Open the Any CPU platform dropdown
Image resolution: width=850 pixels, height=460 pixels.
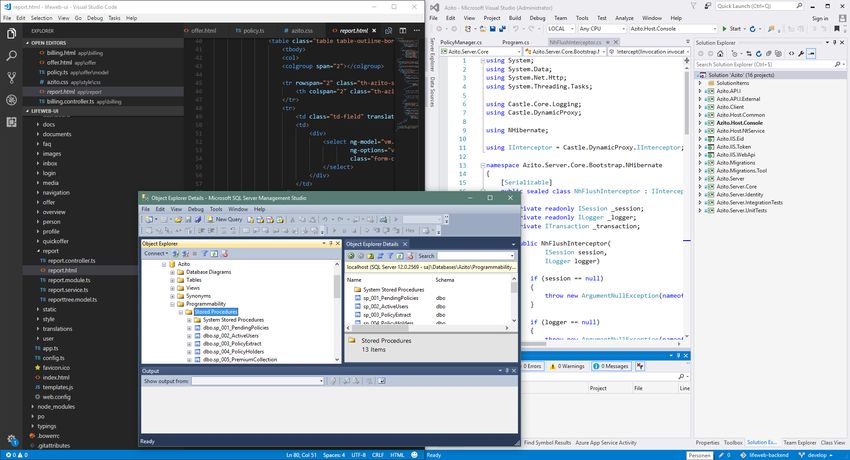tap(602, 29)
